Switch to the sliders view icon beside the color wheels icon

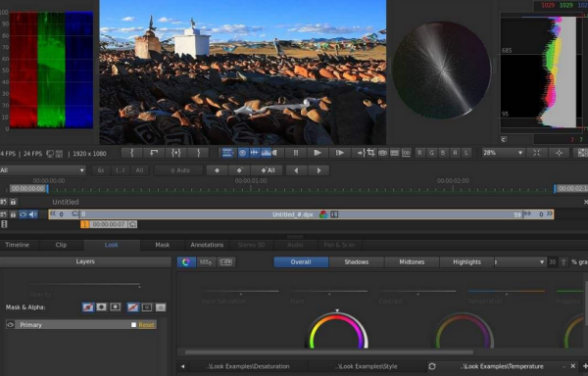(206, 262)
